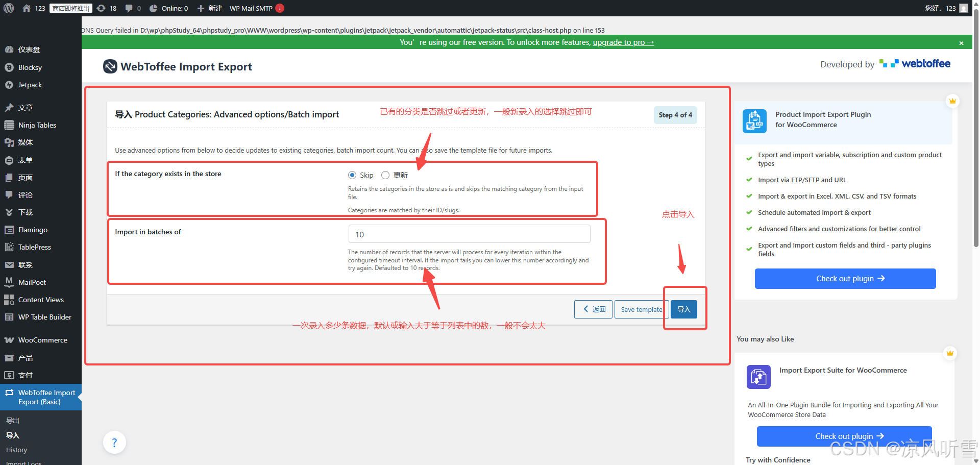Click the blue 导入 Import button
Viewport: 980px width, 465px height.
[x=684, y=309]
